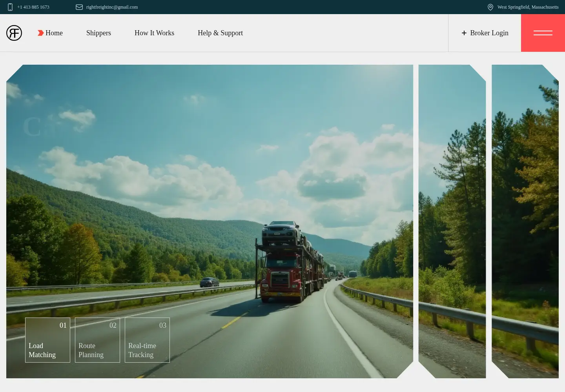
Task: Click the Broker Login link
Action: click(489, 33)
